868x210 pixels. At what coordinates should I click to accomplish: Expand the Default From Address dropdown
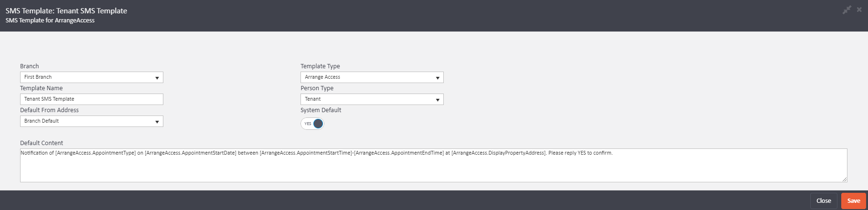coord(91,121)
